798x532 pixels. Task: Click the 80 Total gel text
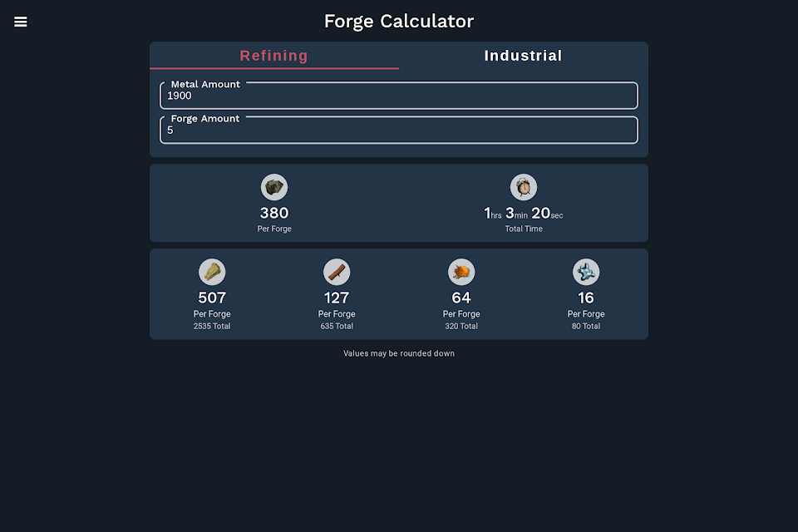point(586,327)
